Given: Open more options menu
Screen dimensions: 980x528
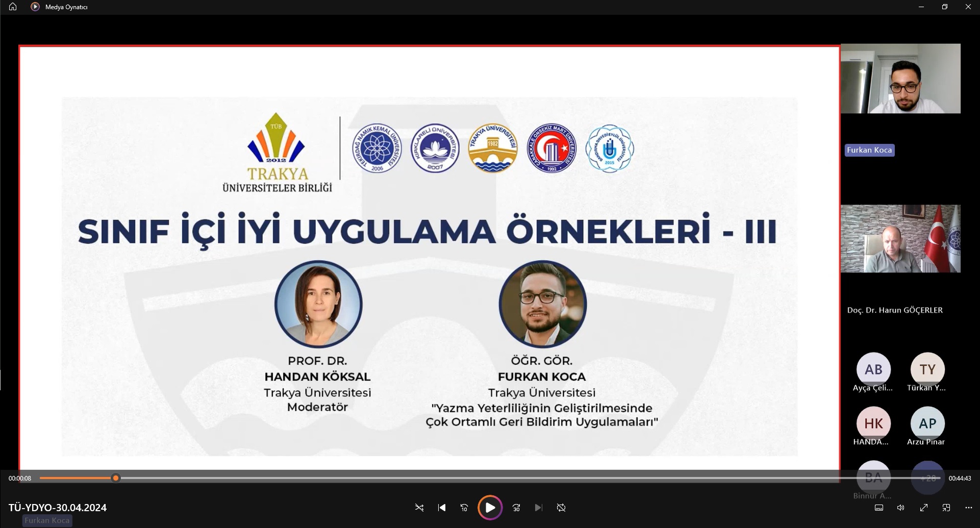Looking at the screenshot, I should point(969,508).
